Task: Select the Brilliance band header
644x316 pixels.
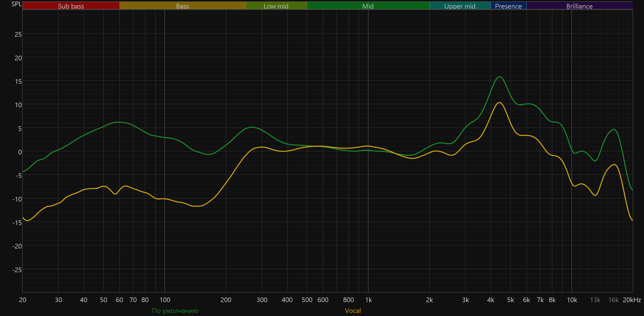Action: [x=579, y=6]
